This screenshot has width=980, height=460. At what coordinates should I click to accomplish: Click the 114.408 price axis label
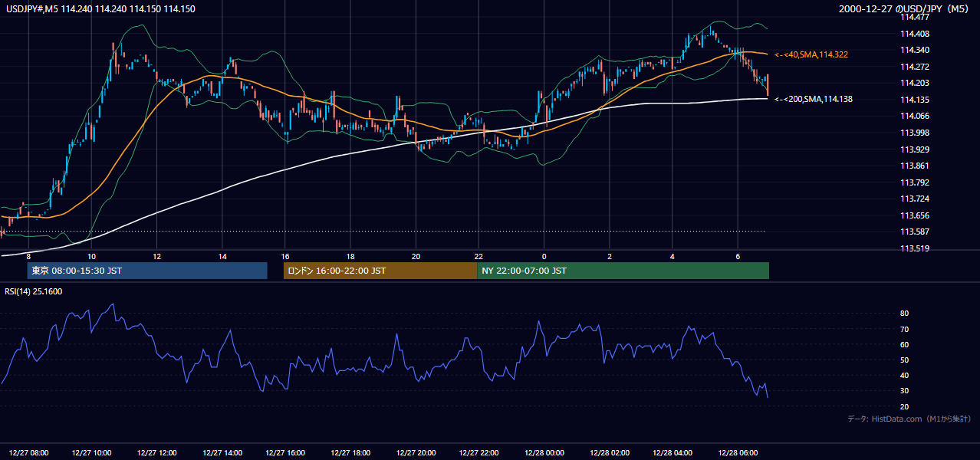point(915,34)
